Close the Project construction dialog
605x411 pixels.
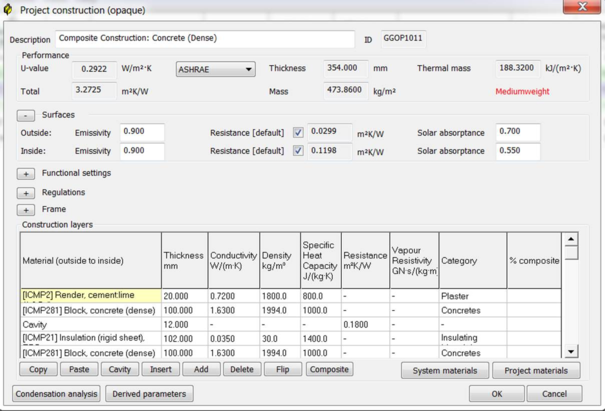tap(582, 8)
